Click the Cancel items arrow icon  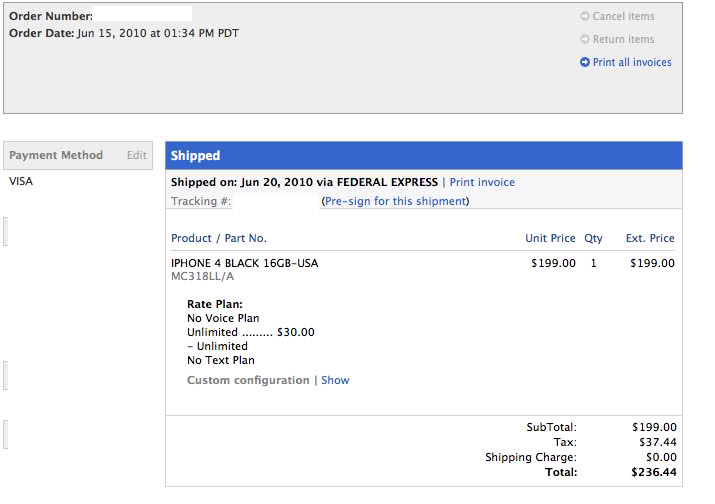click(585, 16)
